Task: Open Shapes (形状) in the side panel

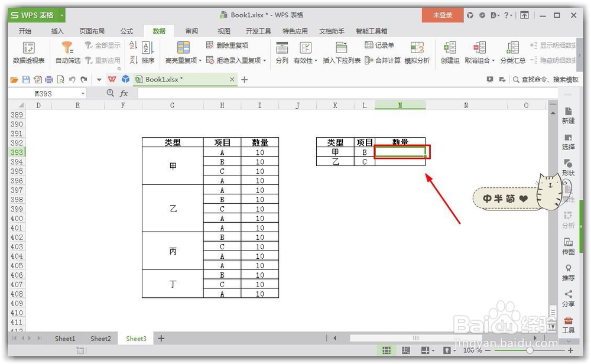Action: tap(568, 168)
